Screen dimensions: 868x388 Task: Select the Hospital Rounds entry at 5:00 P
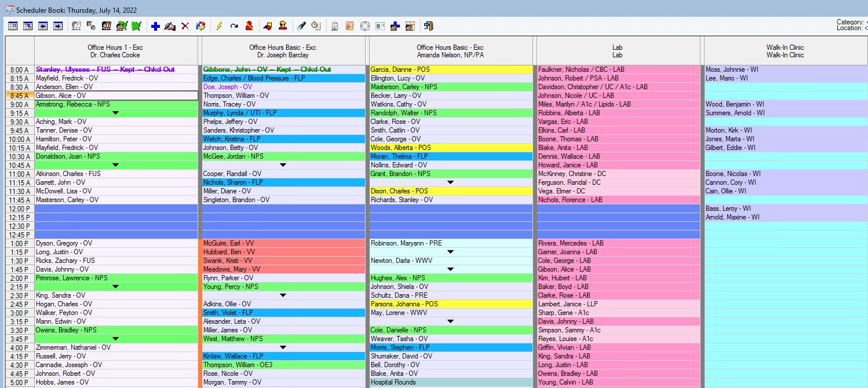(449, 382)
